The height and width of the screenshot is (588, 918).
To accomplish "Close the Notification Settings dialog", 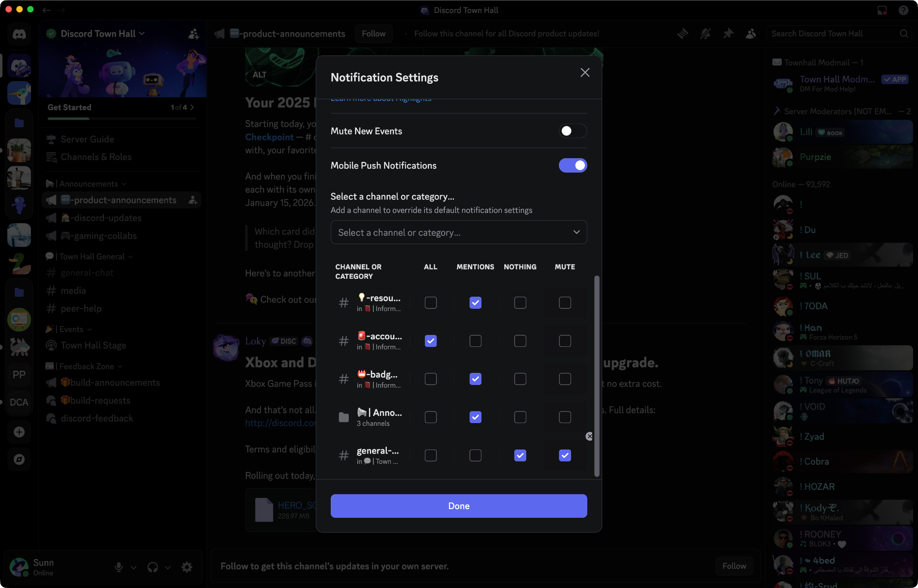I will click(585, 73).
